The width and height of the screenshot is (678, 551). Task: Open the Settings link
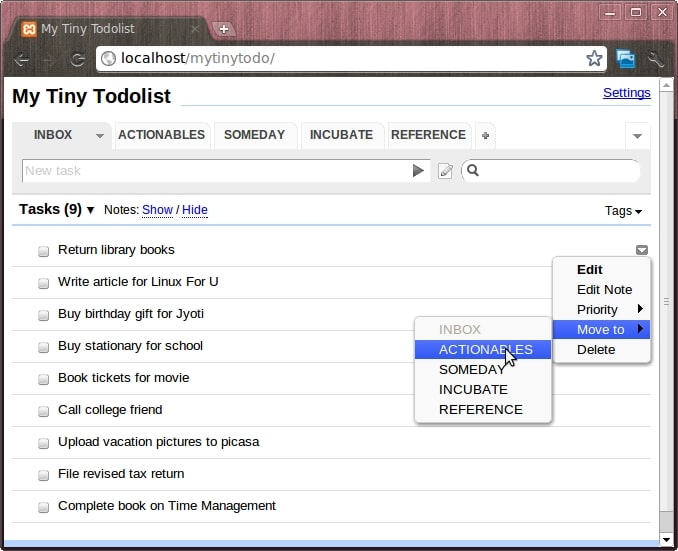coord(626,93)
